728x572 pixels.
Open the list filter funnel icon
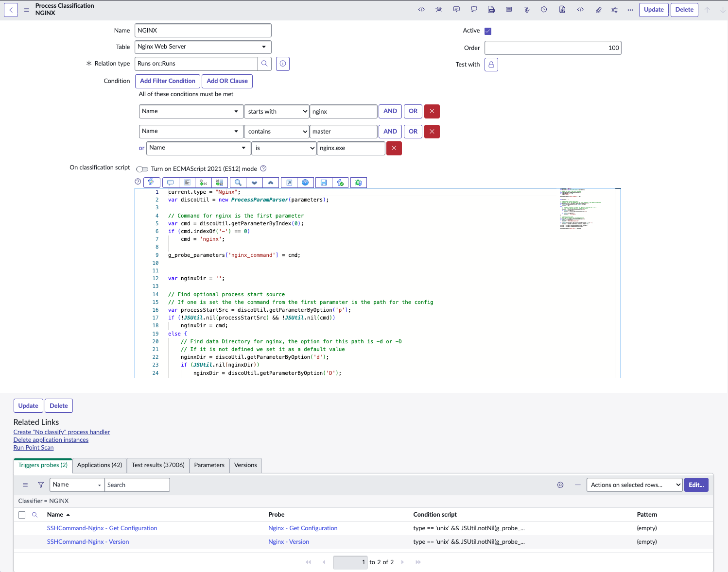point(41,485)
